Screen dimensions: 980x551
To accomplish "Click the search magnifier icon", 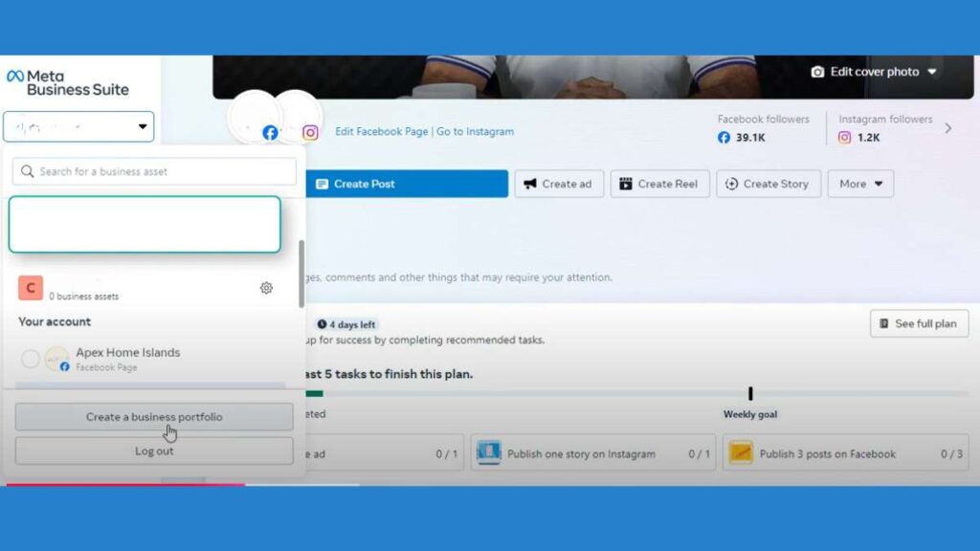I will point(27,171).
